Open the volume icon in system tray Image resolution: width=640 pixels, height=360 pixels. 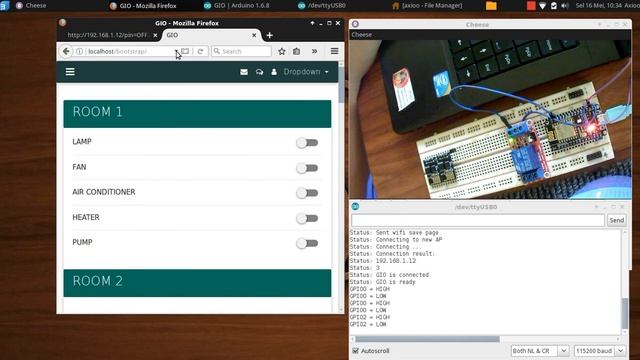[565, 6]
